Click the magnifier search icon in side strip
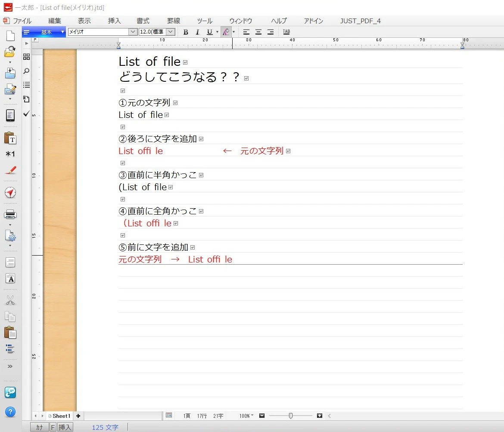504x432 pixels. click(x=26, y=71)
